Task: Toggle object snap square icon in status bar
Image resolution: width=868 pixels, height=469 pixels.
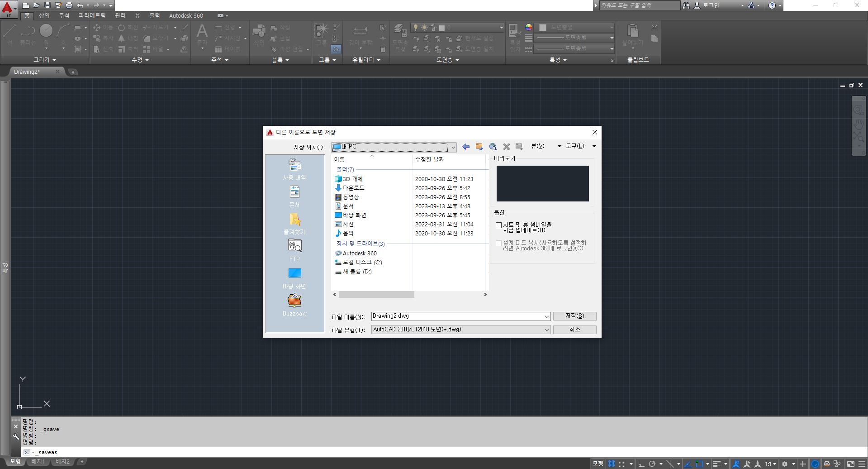Action: coord(699,464)
